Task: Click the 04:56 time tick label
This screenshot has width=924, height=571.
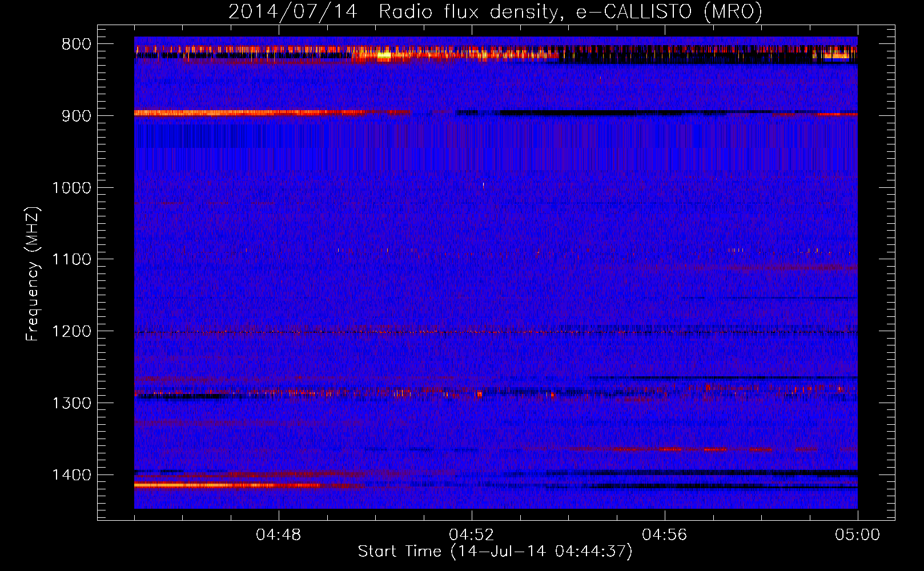Action: pos(665,535)
